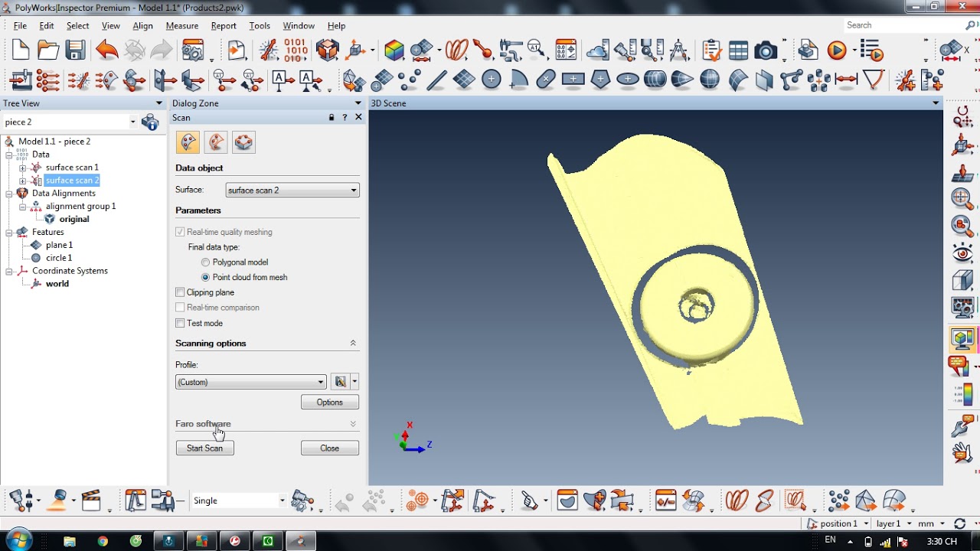Save the project with the floppy disk icon

click(x=75, y=51)
